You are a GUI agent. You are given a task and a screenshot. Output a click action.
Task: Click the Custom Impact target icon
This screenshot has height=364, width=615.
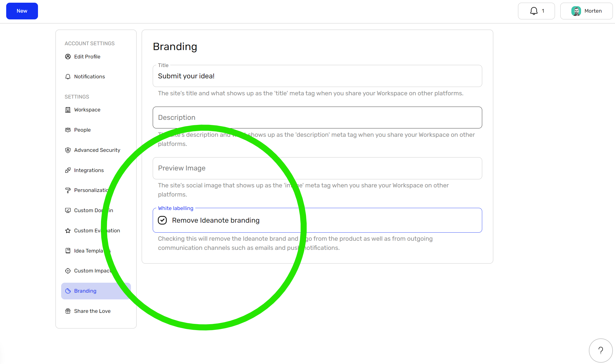(68, 271)
